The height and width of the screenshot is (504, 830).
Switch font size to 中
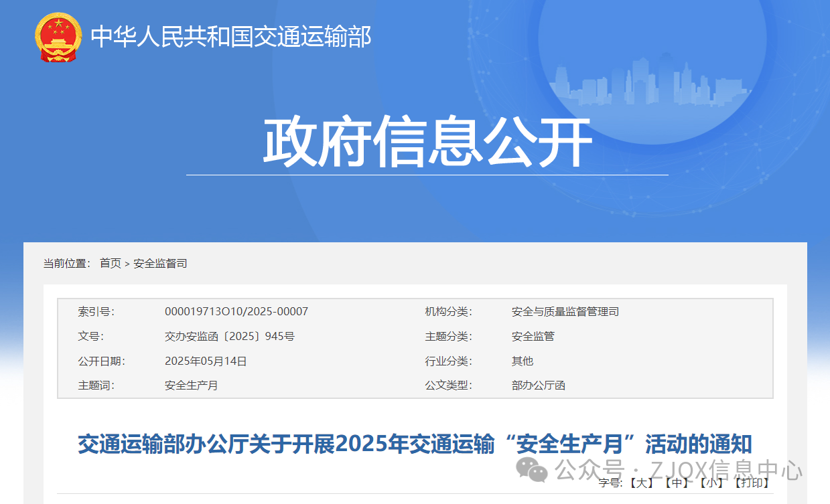677,483
